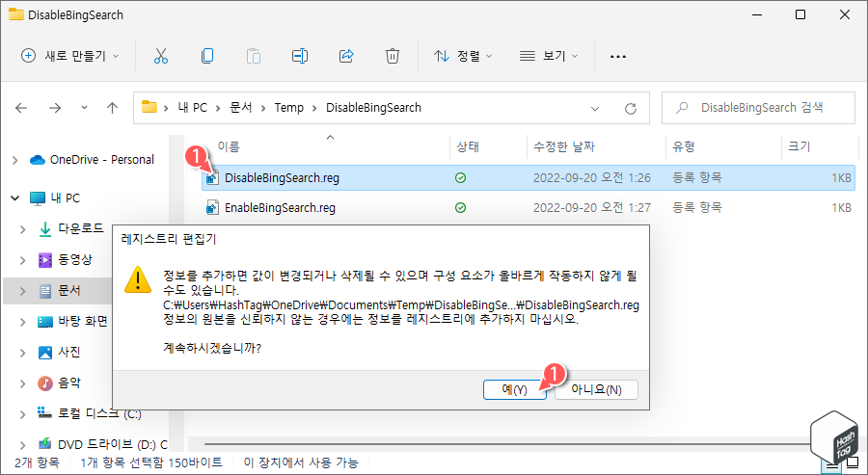
Task: Click the Paste clipboard icon
Action: coord(254,56)
